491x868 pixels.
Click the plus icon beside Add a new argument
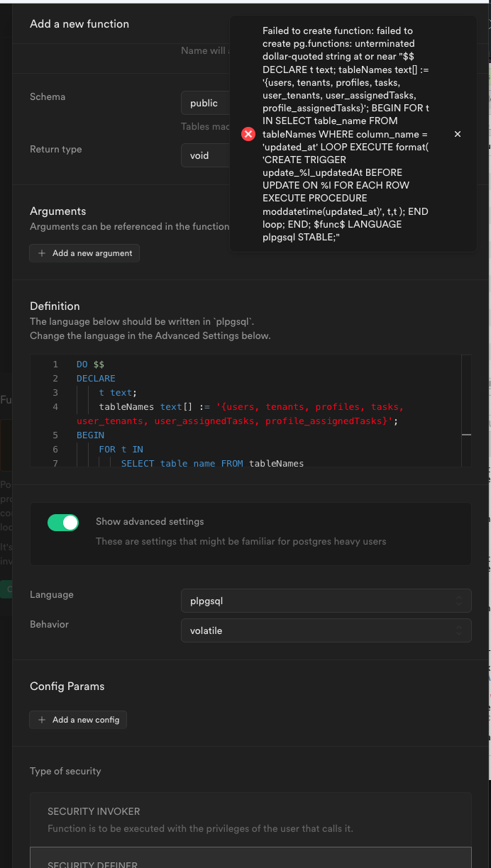(x=42, y=253)
